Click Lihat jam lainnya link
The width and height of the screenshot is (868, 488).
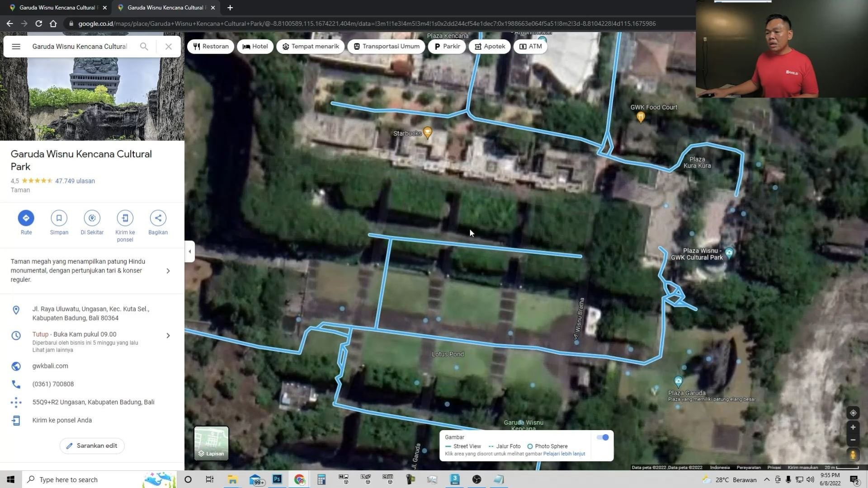[52, 350]
